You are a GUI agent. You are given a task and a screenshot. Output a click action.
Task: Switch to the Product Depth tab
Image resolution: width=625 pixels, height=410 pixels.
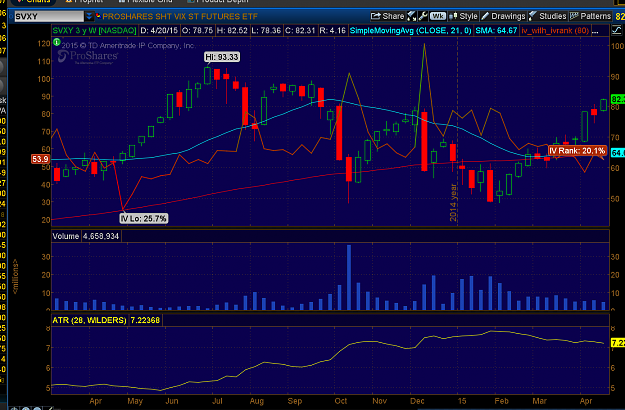217,1
